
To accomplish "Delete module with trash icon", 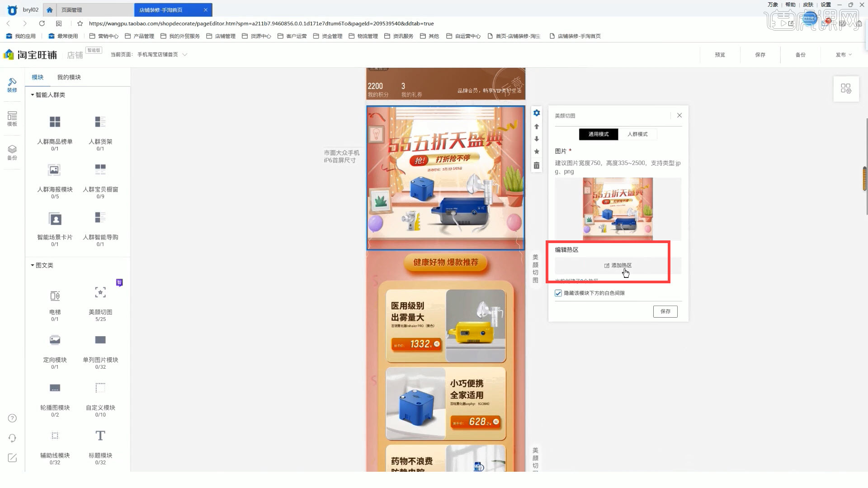I will coord(537,165).
